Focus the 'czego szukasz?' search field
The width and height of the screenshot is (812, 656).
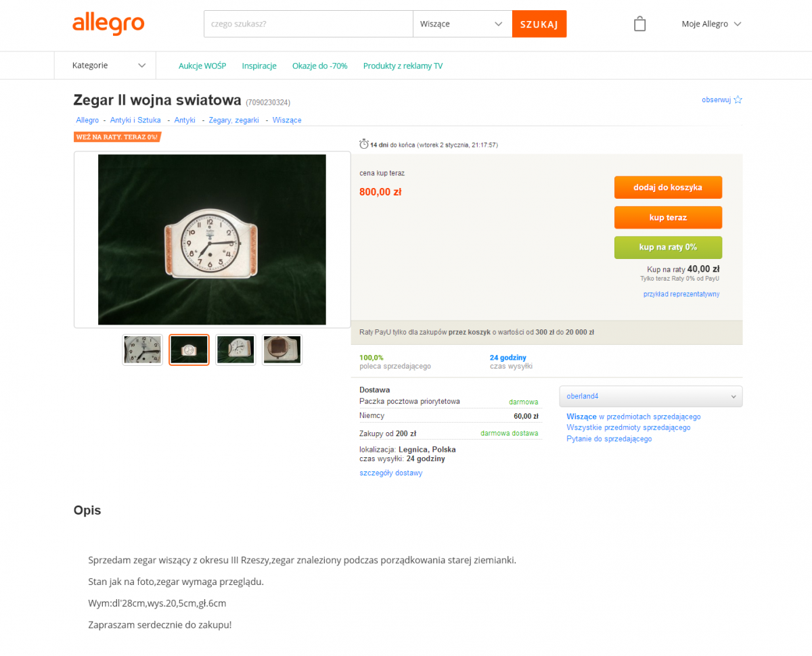click(x=309, y=24)
